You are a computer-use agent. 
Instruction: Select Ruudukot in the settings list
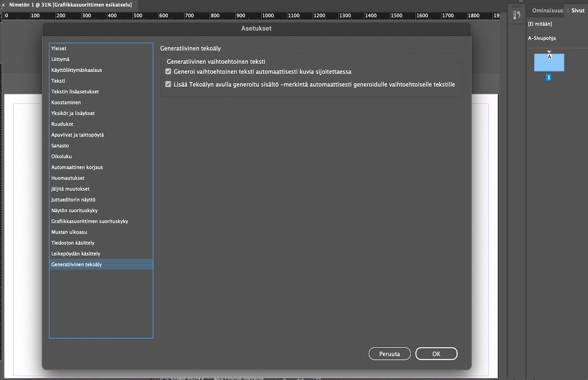click(x=101, y=124)
